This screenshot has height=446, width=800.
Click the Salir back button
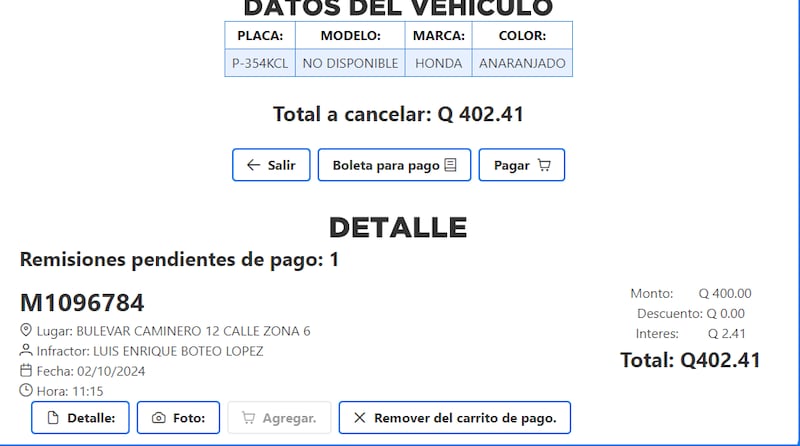tap(271, 165)
